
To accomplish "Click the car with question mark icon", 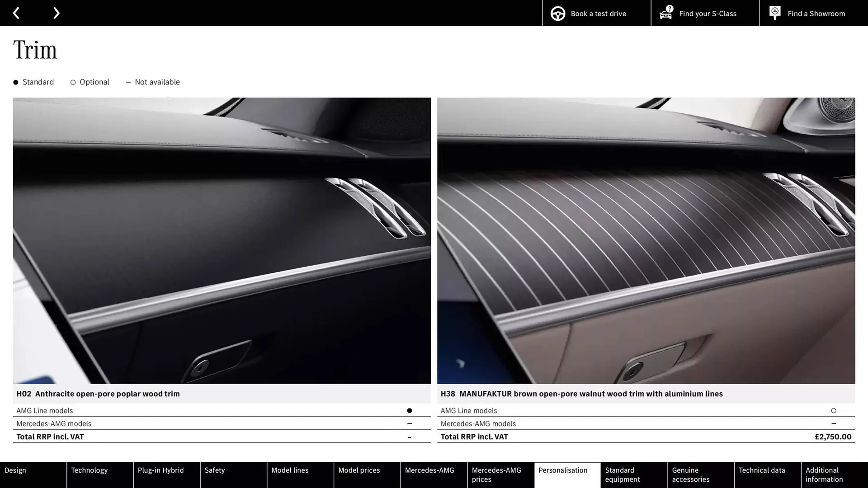I will coord(665,13).
